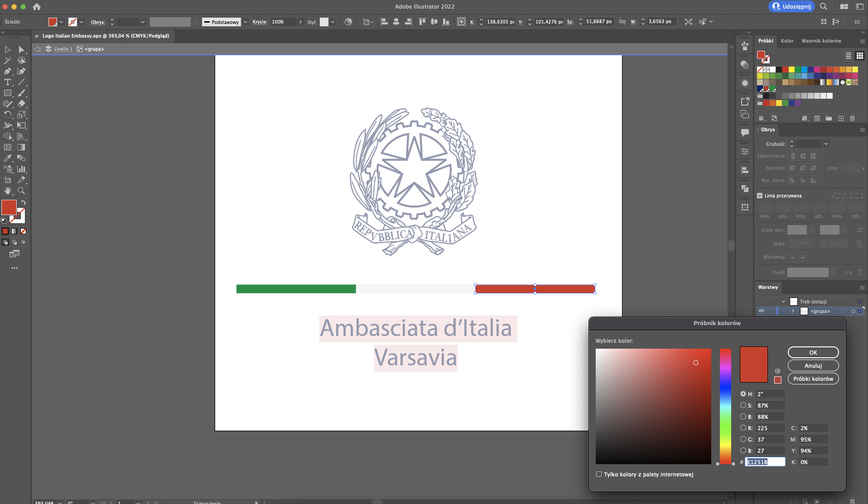The image size is (868, 504).
Task: Select the Free Transform tool
Action: tap(21, 125)
